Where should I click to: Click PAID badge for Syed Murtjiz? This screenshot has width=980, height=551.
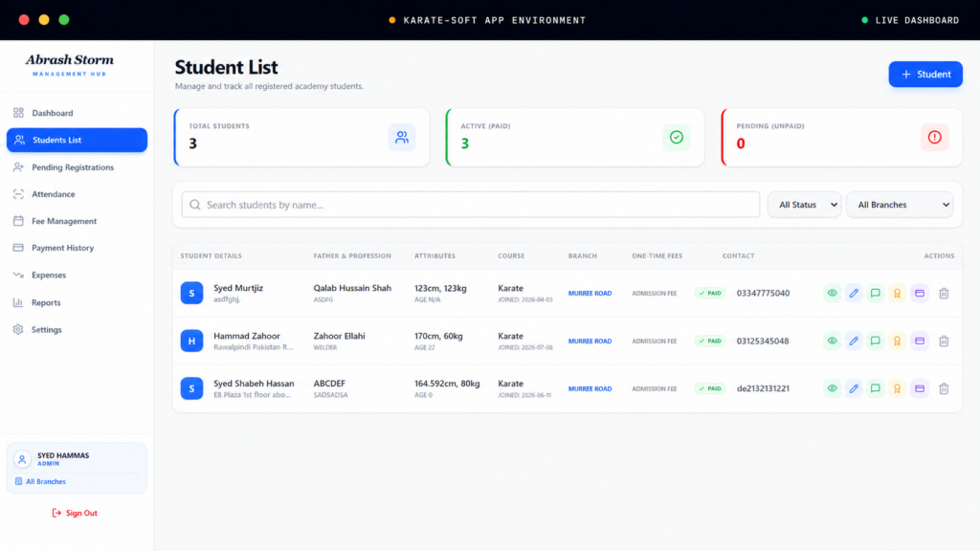710,293
